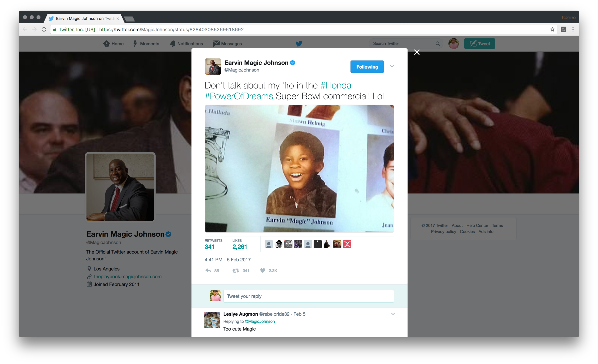Image resolution: width=598 pixels, height=364 pixels.
Task: Close the tweet overlay with the X
Action: pyautogui.click(x=417, y=52)
